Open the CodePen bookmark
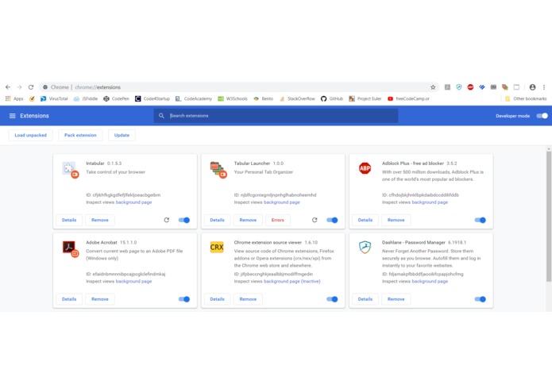This screenshot has width=552, height=392. [116, 98]
